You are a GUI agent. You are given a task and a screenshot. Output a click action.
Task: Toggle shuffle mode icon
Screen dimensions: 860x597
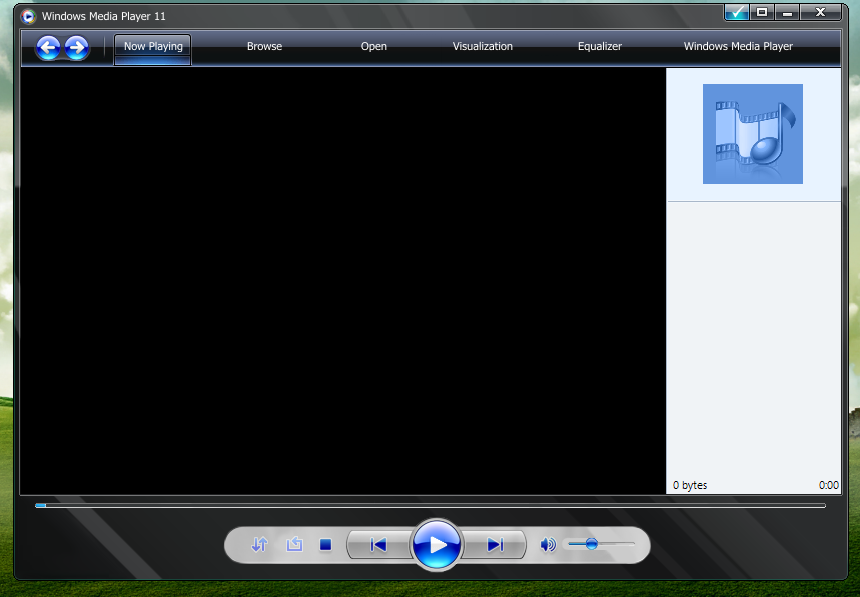260,545
